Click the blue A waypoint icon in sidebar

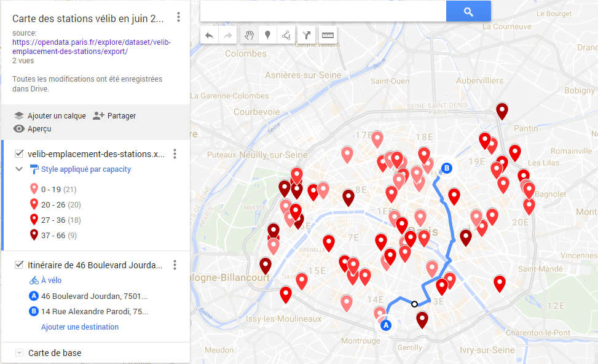(34, 296)
